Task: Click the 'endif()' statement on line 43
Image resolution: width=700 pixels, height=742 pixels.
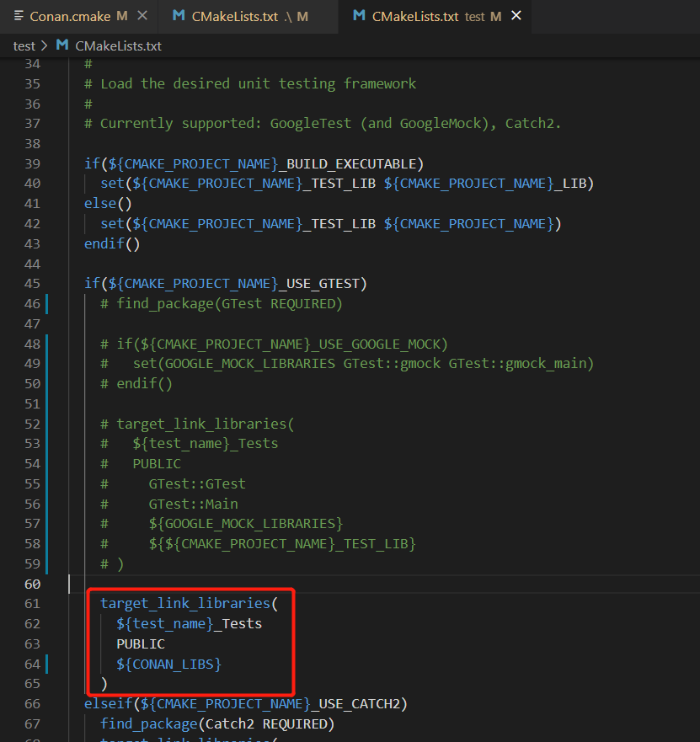Action: [x=112, y=243]
